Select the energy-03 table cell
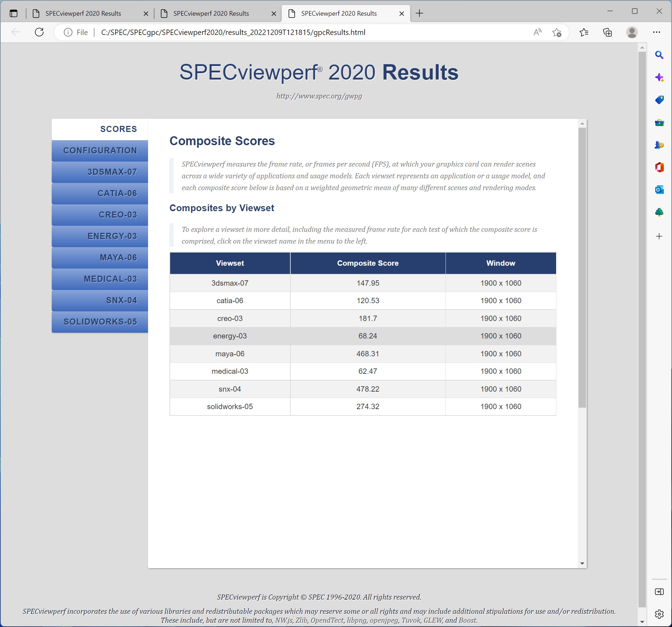 click(x=230, y=336)
